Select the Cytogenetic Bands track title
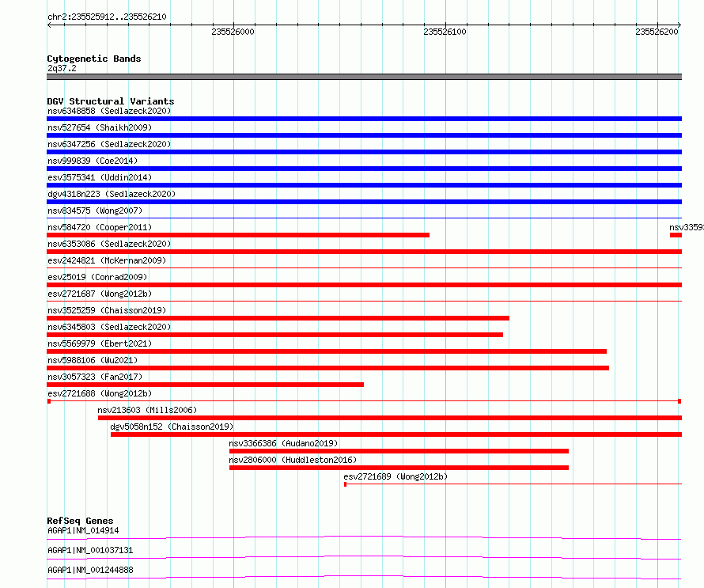The width and height of the screenshot is (704, 588). pyautogui.click(x=94, y=59)
